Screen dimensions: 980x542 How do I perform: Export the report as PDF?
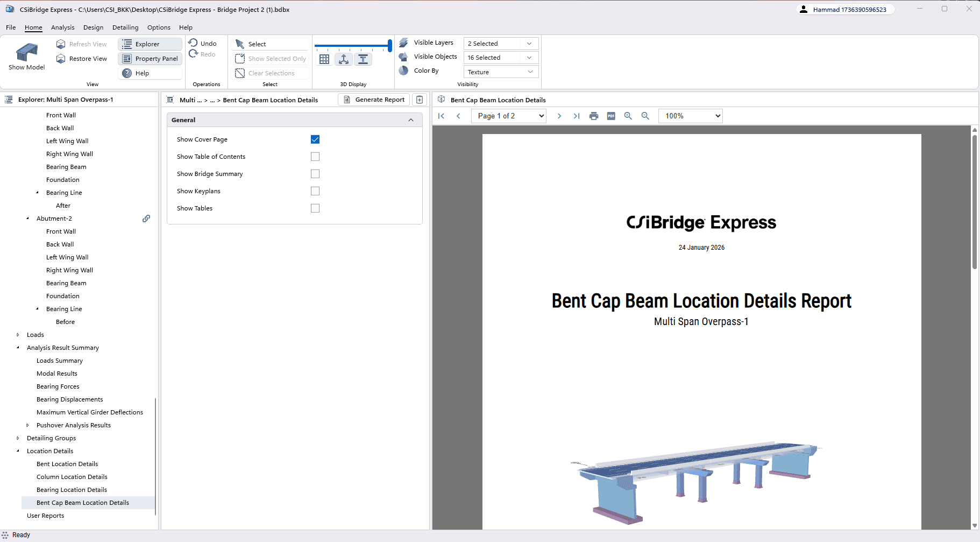pyautogui.click(x=610, y=116)
